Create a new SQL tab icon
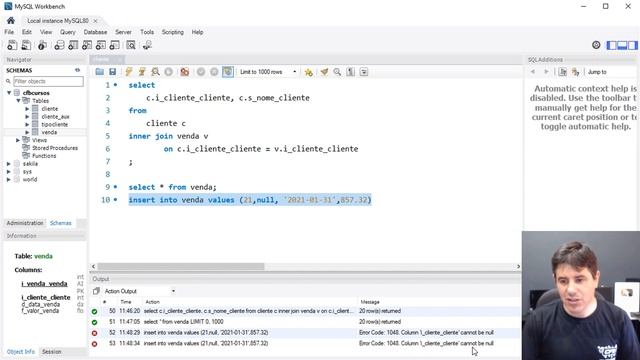The height and width of the screenshot is (360, 640). (x=12, y=45)
